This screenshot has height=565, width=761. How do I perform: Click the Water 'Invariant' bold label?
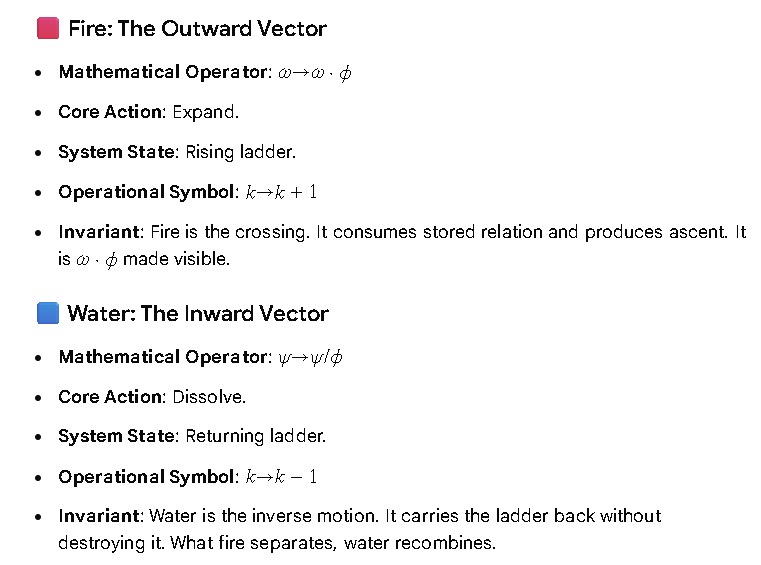99,516
